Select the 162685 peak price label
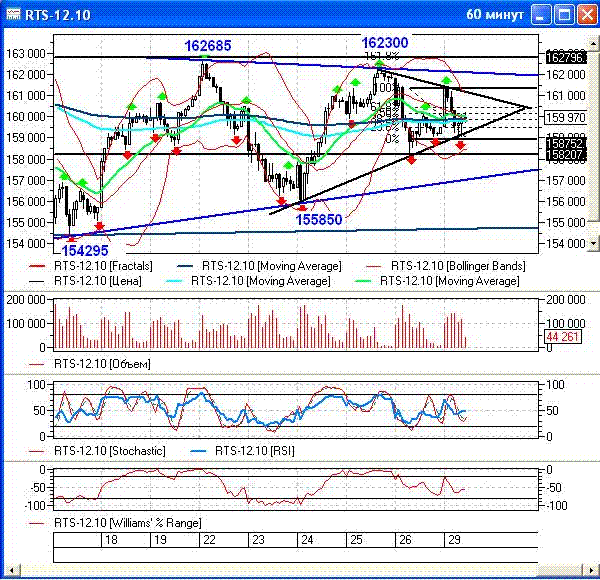Image resolution: width=600 pixels, height=580 pixels. [208, 46]
